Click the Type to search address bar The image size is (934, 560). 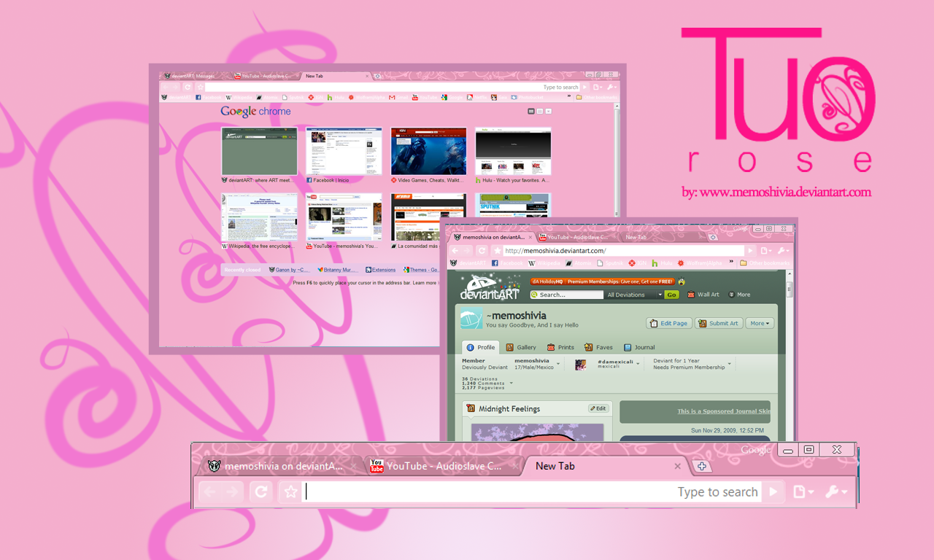718,491
